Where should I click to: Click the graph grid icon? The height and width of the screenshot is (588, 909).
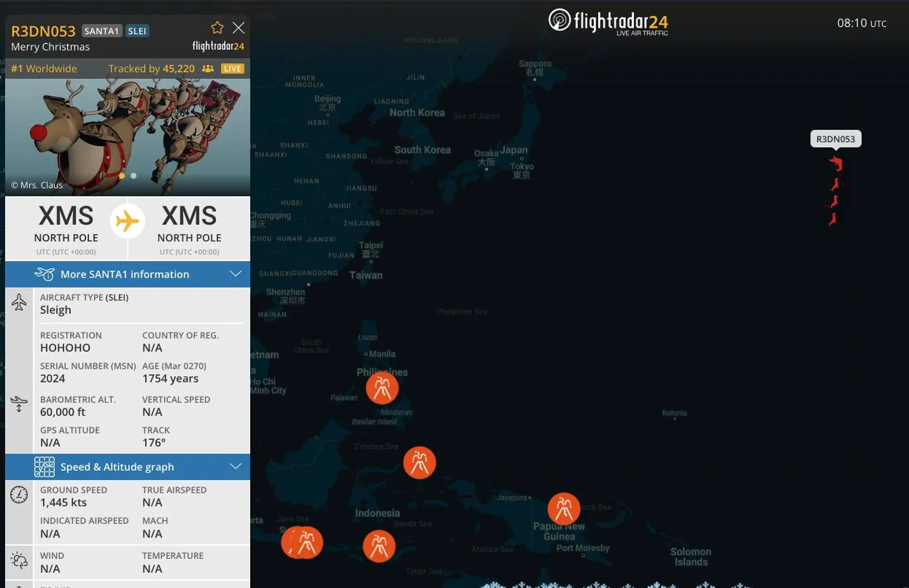[x=44, y=467]
